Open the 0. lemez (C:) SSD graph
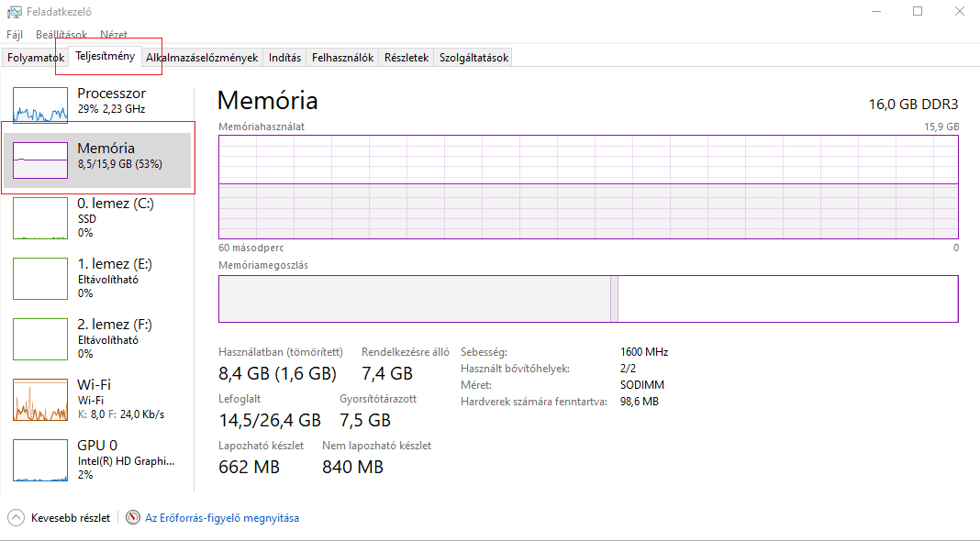 (40, 219)
